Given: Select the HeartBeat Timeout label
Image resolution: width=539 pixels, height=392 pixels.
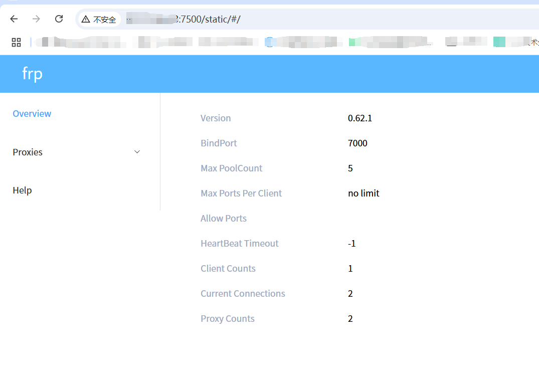Looking at the screenshot, I should [240, 244].
